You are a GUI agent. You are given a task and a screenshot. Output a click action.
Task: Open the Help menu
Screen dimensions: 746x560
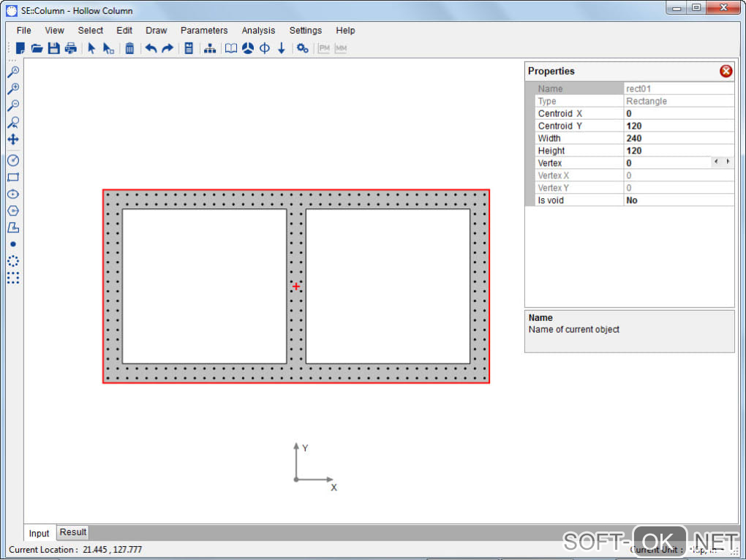point(345,31)
